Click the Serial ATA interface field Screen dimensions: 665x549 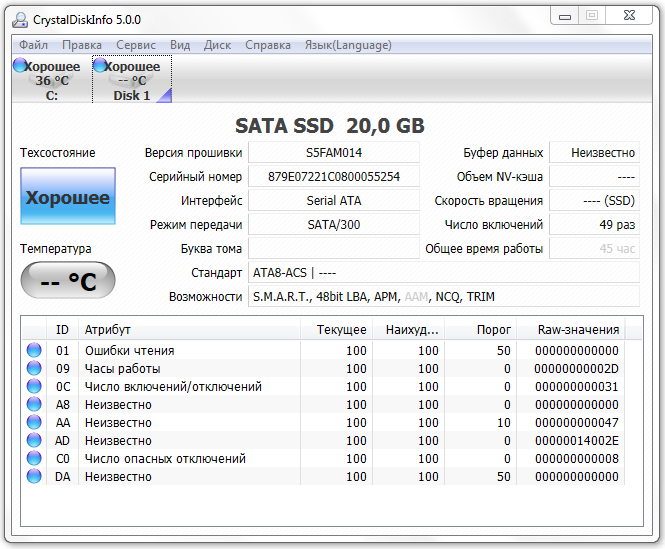pos(334,201)
